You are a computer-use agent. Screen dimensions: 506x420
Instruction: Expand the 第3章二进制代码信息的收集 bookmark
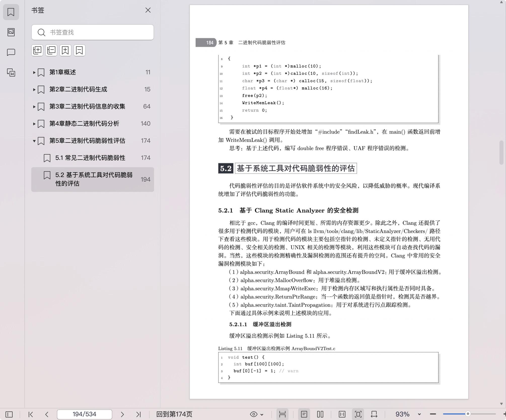point(34,107)
